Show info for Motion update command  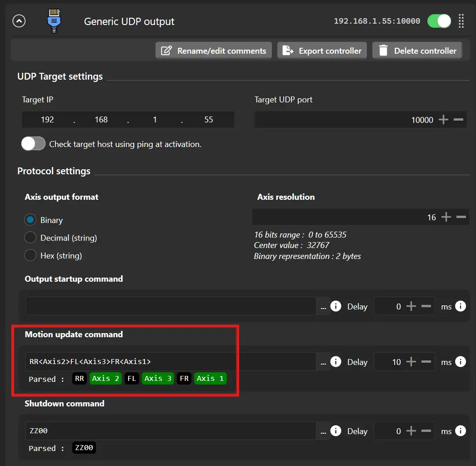(336, 361)
